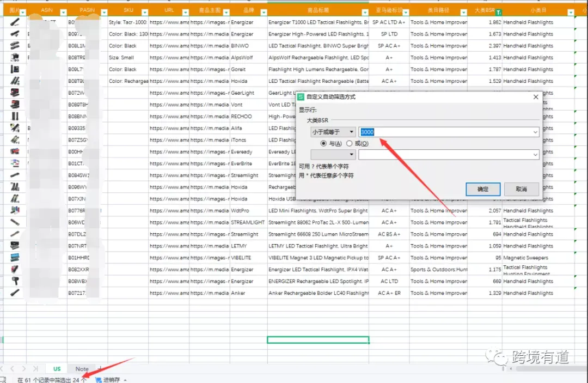
Task: Click the RECHOO product image thumbnail
Action: tap(15, 116)
